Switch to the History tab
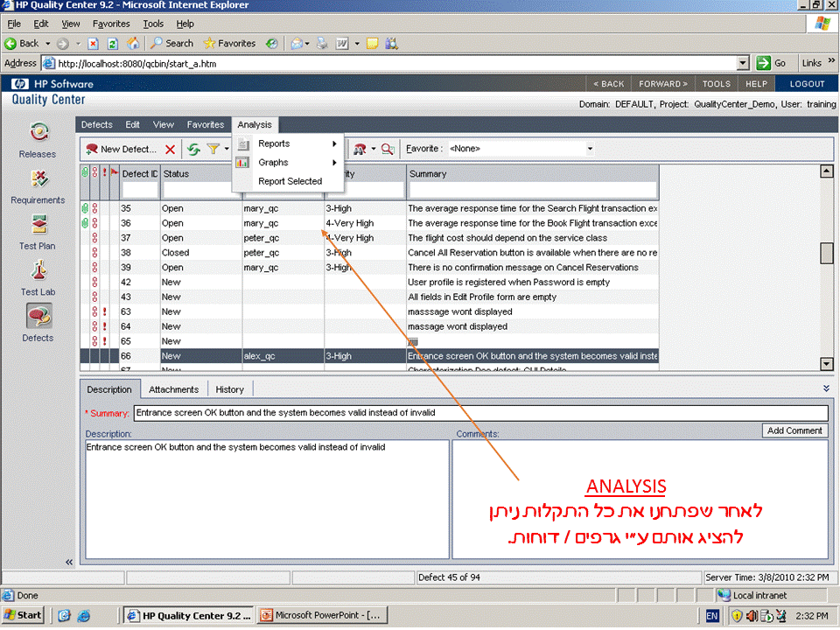Image resolution: width=840 pixels, height=630 pixels. 230,390
